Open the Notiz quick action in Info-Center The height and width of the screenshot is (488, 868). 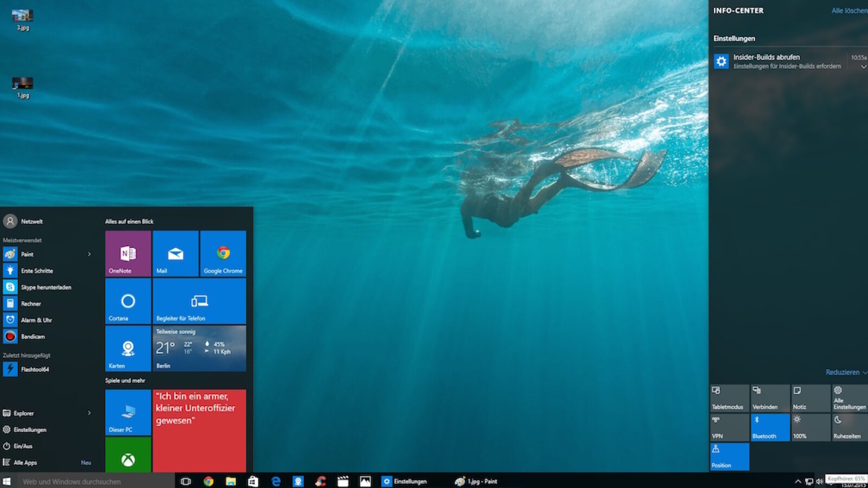[x=810, y=397]
